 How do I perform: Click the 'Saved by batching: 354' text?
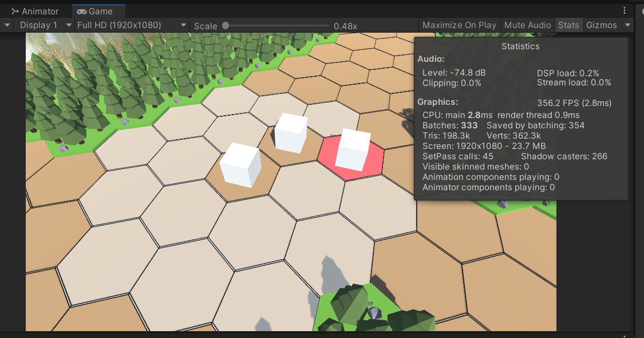coord(535,125)
